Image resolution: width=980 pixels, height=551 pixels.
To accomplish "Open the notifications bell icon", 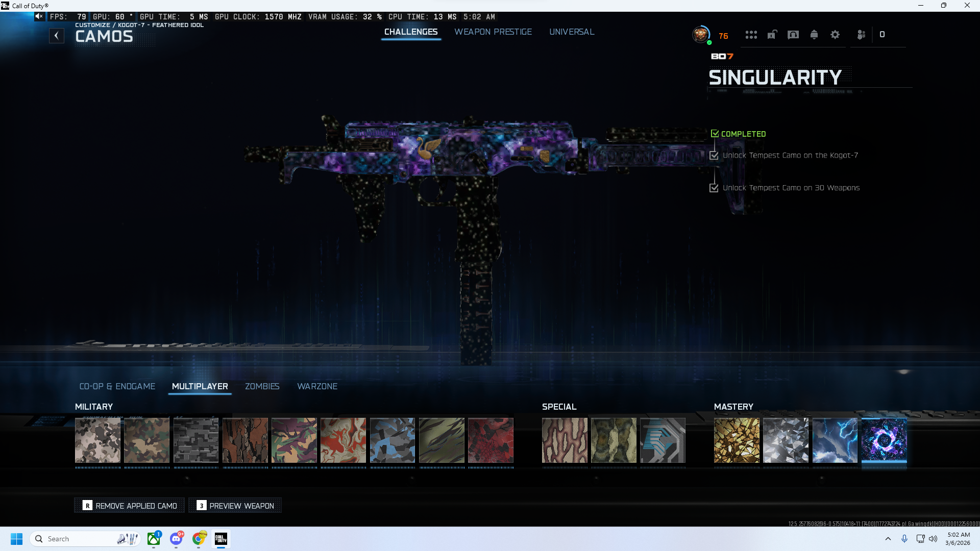I will click(x=814, y=35).
